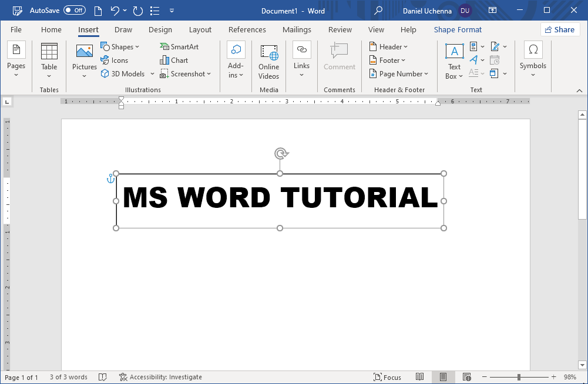Screen dimensions: 588x384
Task: Enable Focus mode from the status bar
Action: click(388, 377)
